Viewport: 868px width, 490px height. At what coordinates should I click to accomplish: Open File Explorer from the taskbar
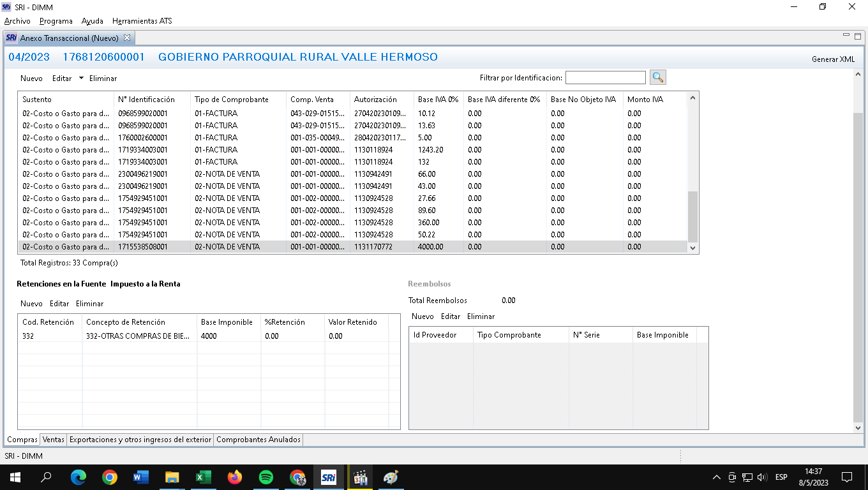(172, 477)
